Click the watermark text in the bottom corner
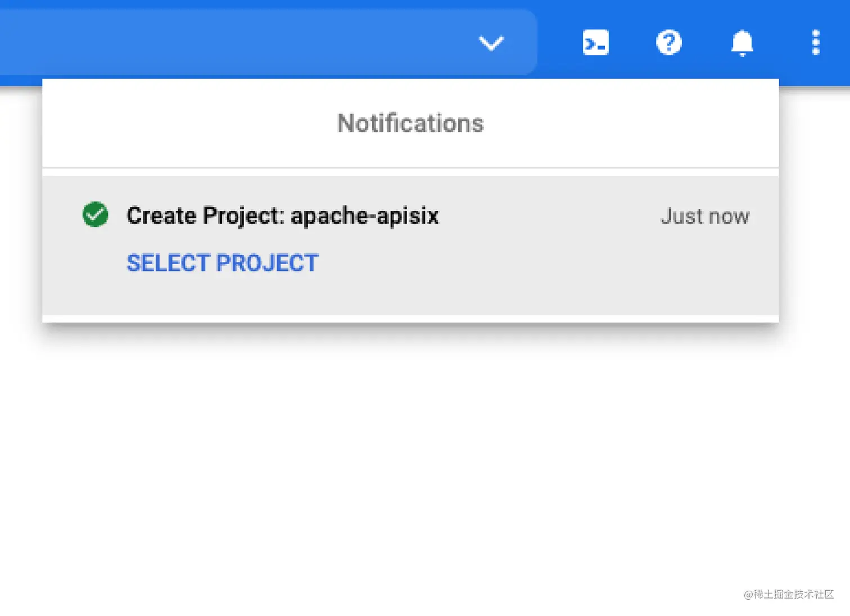 click(789, 594)
